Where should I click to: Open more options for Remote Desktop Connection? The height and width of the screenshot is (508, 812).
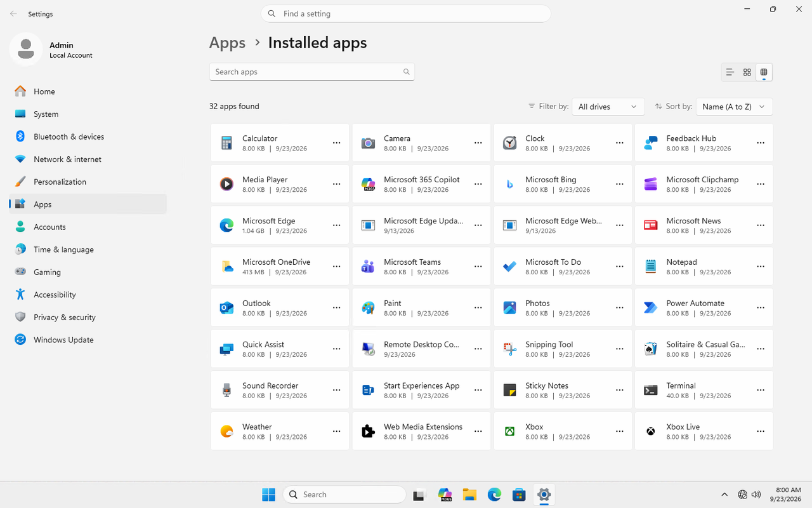click(x=478, y=349)
